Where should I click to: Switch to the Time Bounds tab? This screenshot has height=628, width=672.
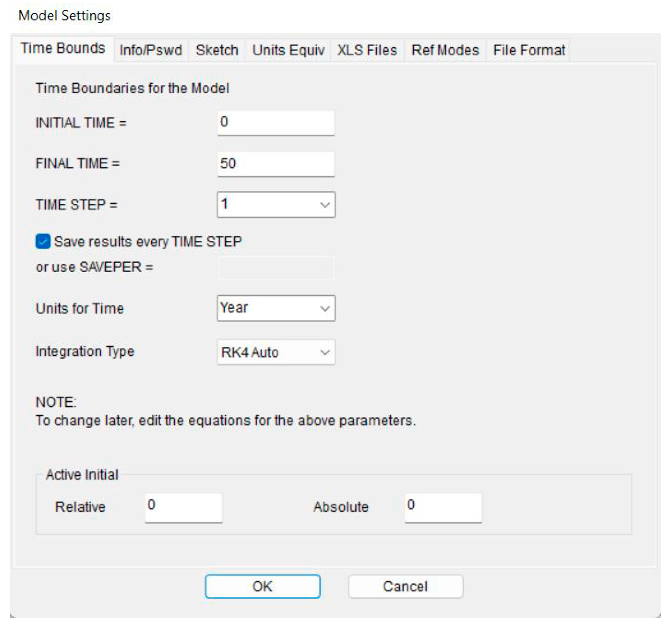pos(63,48)
